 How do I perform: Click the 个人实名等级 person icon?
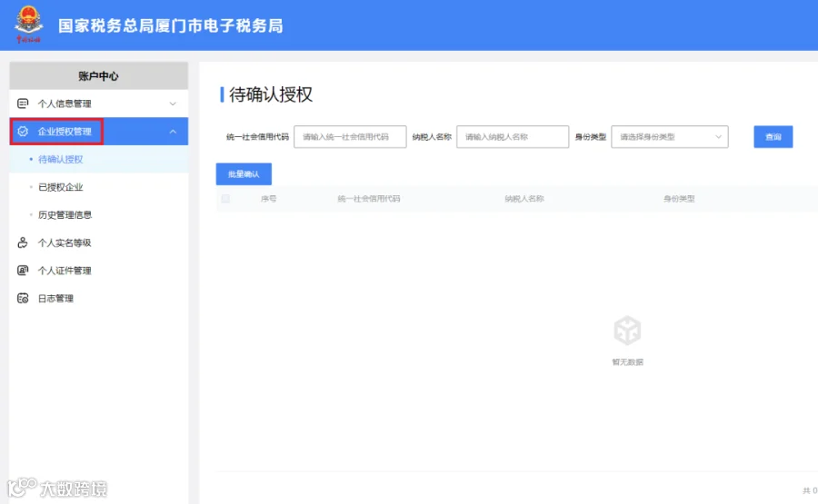(x=23, y=242)
